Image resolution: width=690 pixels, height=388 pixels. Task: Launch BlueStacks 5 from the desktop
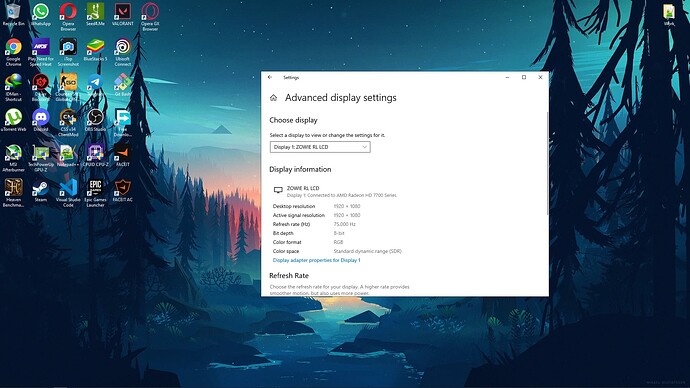point(95,50)
